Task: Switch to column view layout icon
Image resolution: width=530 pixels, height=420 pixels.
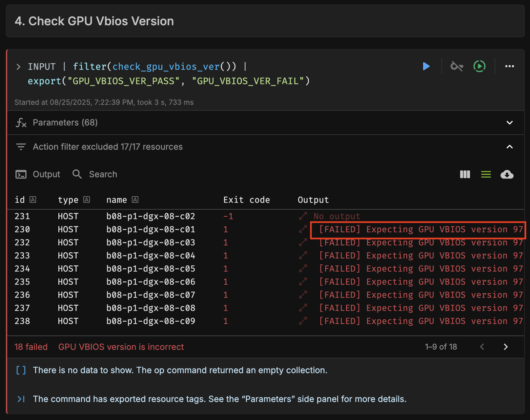Action: coord(465,174)
